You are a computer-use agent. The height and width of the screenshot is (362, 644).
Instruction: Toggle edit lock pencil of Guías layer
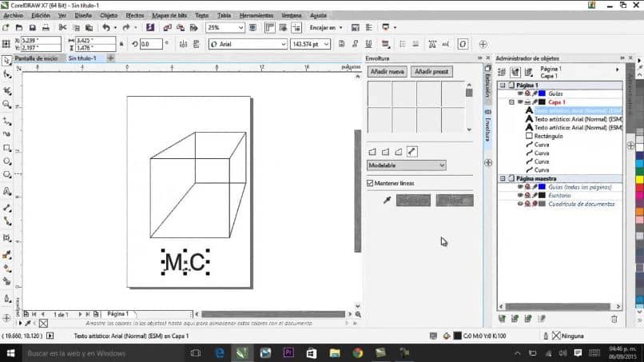pyautogui.click(x=535, y=93)
